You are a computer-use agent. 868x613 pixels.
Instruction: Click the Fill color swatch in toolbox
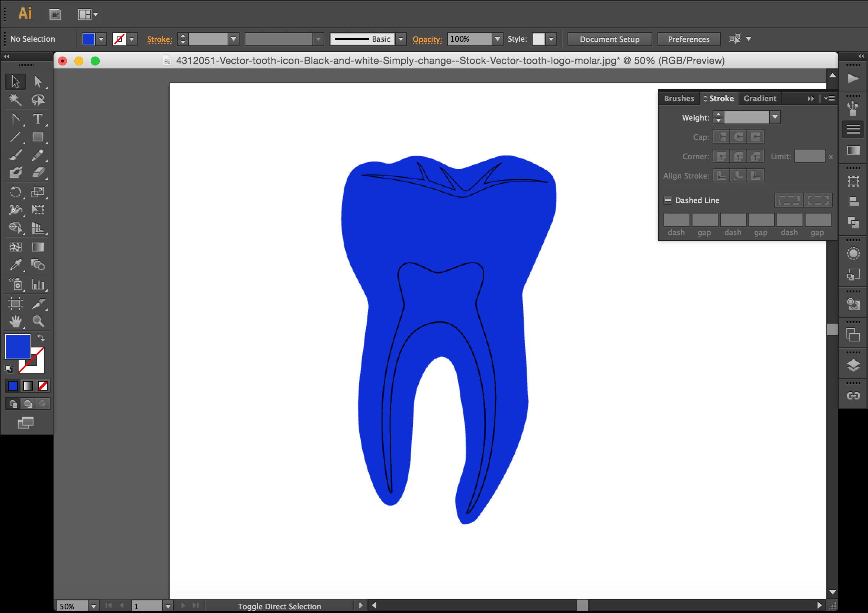(x=17, y=346)
